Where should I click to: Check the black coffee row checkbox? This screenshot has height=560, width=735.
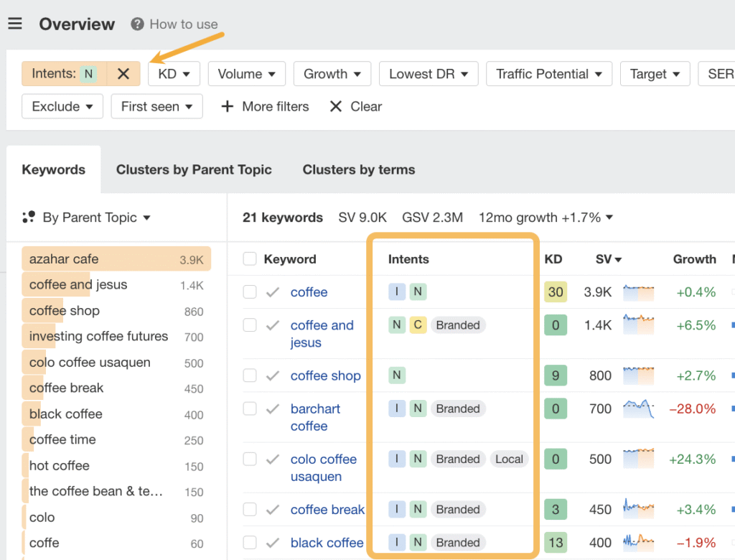[250, 543]
